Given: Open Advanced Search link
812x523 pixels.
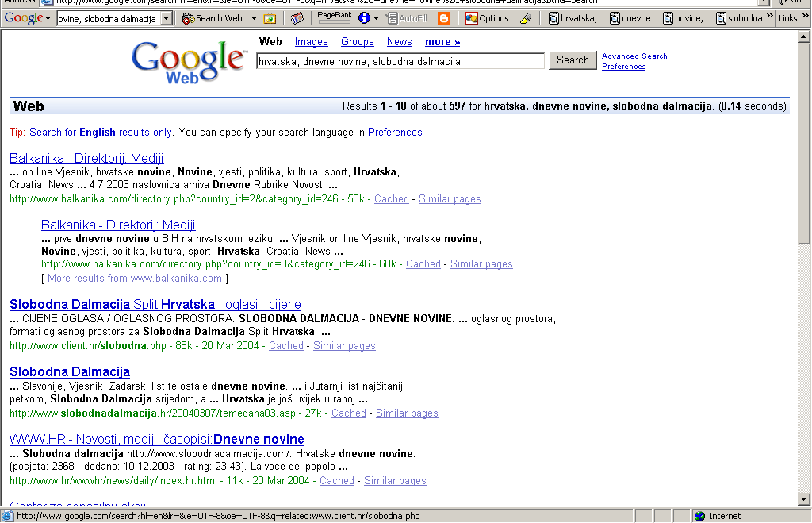Looking at the screenshot, I should click(634, 56).
